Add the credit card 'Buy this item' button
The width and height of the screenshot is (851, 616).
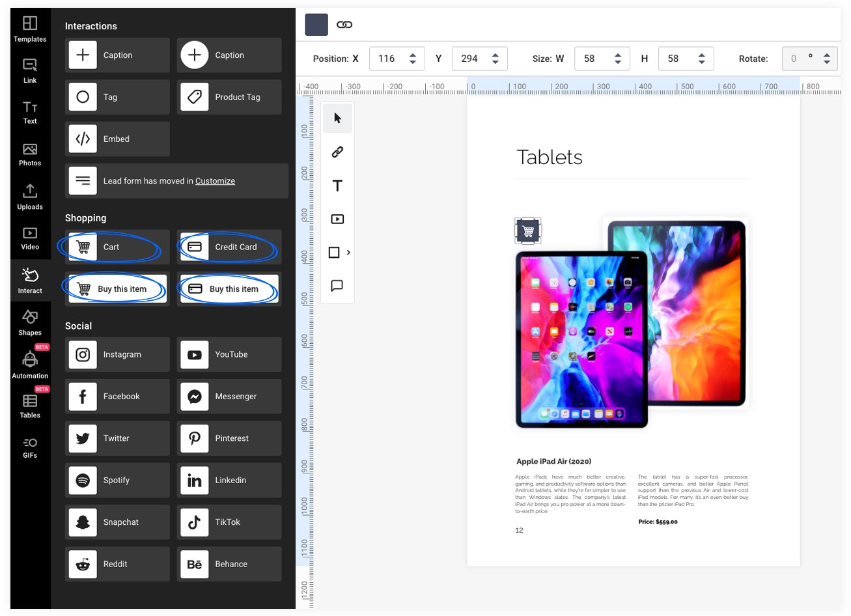pyautogui.click(x=229, y=289)
